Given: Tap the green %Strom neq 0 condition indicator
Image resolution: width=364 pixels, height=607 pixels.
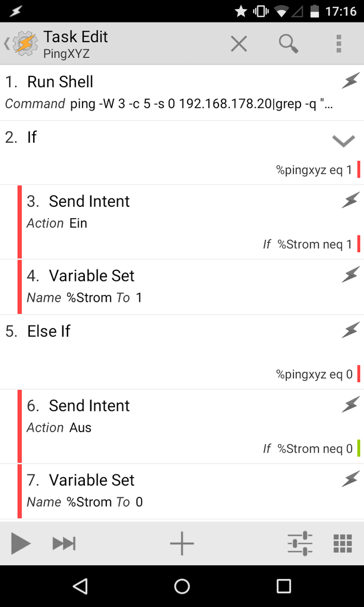Looking at the screenshot, I should (x=358, y=449).
